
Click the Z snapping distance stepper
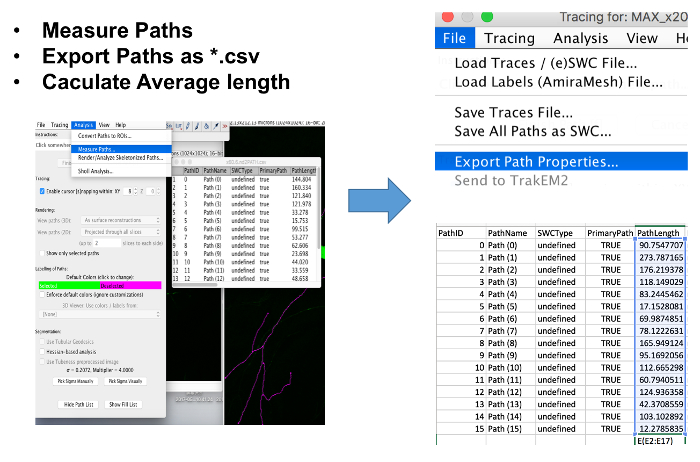click(x=158, y=191)
